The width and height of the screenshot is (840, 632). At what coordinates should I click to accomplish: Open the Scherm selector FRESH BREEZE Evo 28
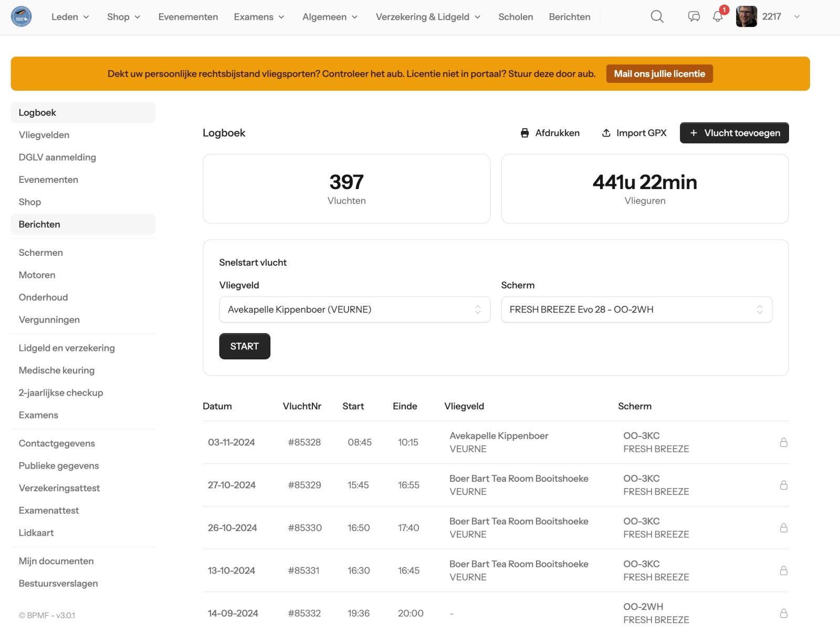click(x=636, y=309)
